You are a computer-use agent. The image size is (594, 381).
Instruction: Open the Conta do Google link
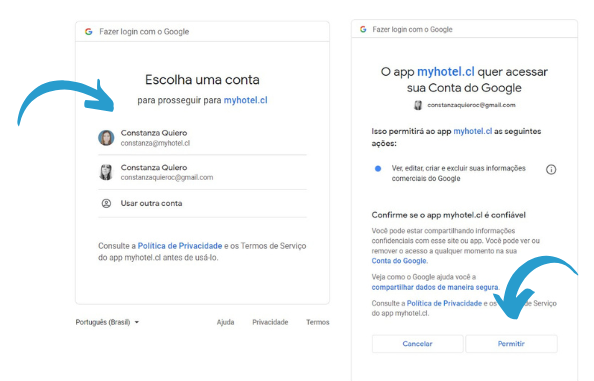click(x=399, y=261)
